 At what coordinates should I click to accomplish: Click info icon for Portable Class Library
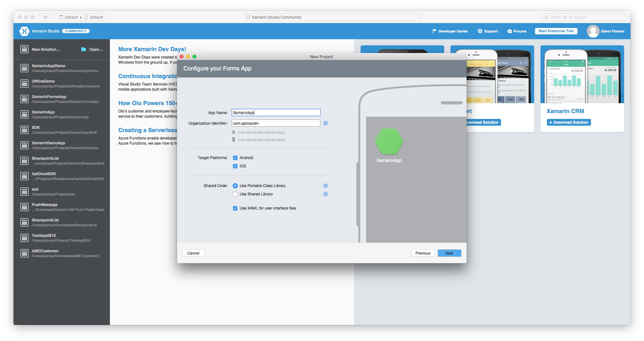[326, 186]
